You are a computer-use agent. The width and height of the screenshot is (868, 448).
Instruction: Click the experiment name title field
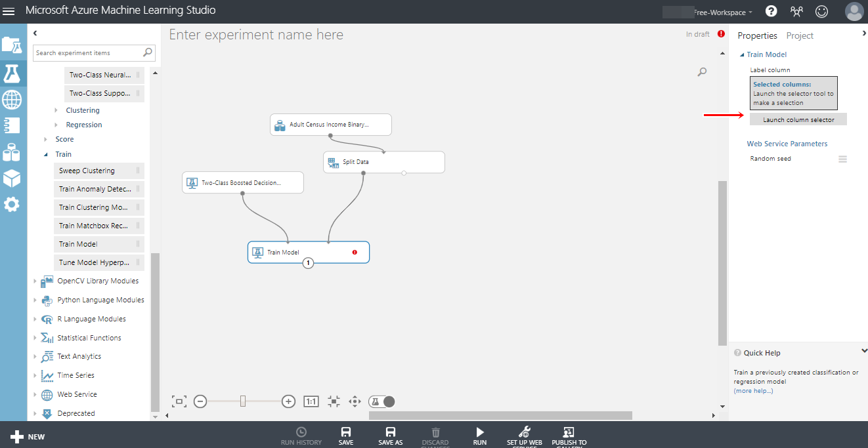click(x=256, y=35)
